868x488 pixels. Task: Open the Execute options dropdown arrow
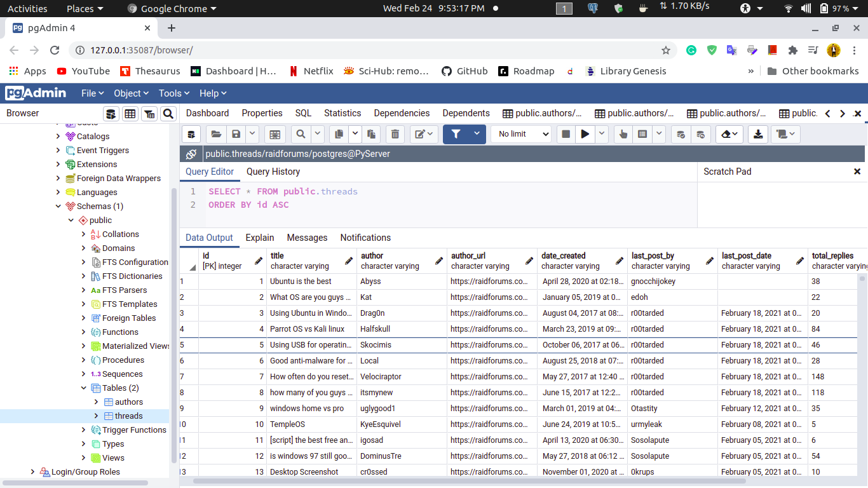[602, 134]
